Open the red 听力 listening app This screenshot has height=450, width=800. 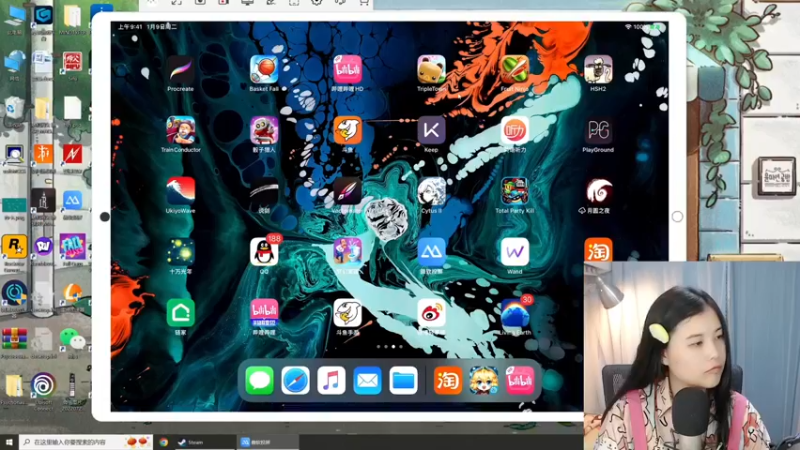[514, 131]
